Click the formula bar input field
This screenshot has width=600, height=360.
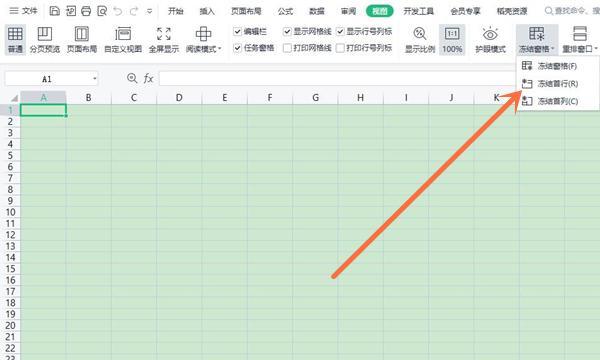(x=337, y=79)
